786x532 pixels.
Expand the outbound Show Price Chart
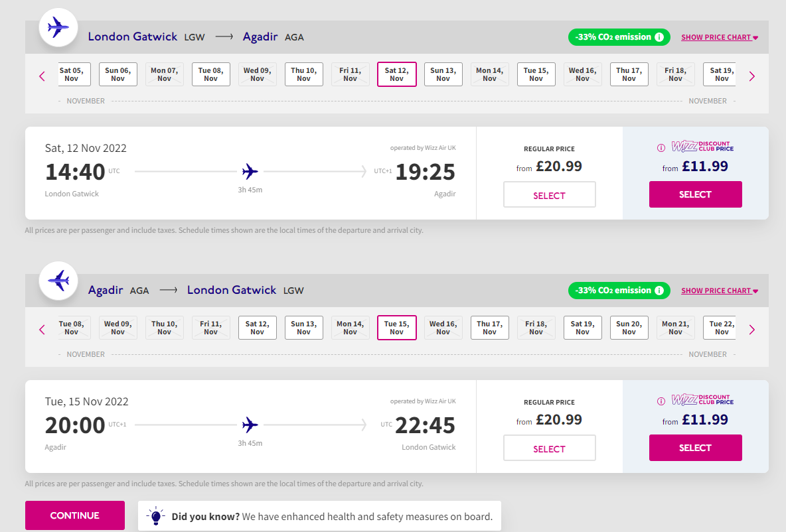(720, 38)
